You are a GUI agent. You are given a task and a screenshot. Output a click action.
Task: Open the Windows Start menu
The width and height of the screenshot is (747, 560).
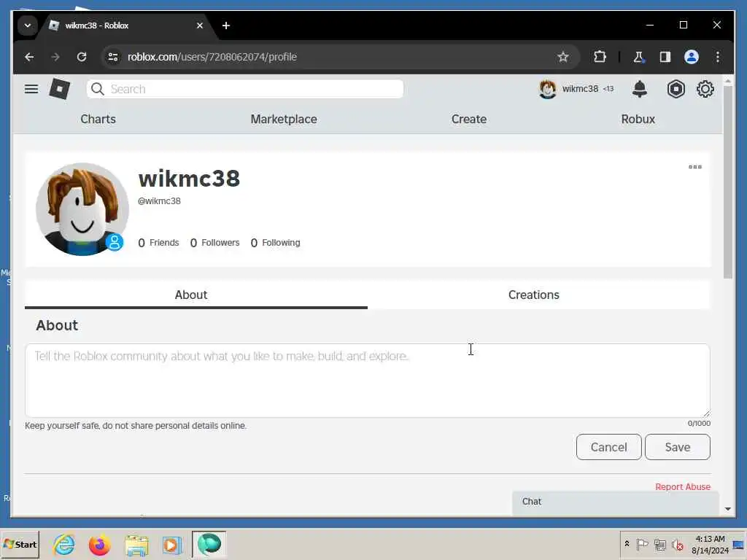(20, 544)
